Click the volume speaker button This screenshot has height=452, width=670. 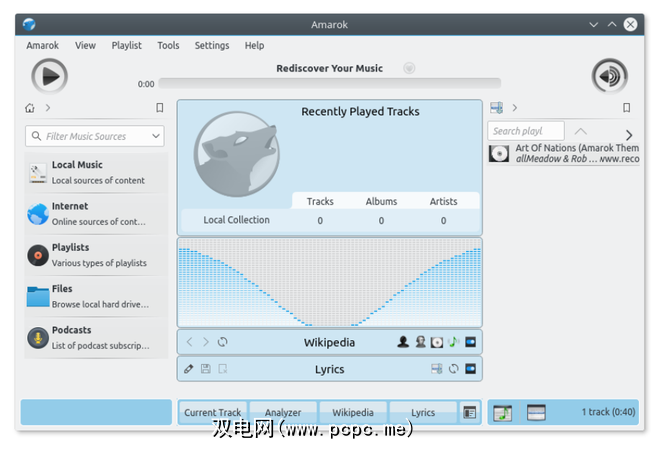(610, 76)
